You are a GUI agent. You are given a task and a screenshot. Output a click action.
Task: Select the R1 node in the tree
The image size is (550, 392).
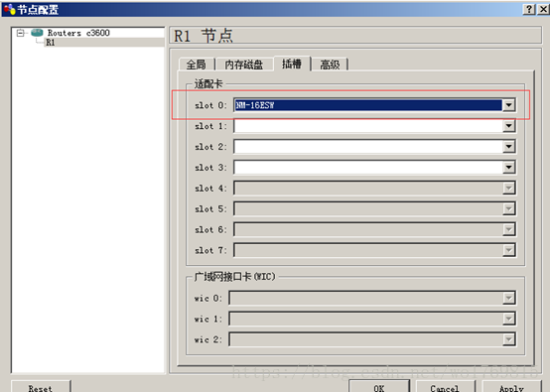51,43
